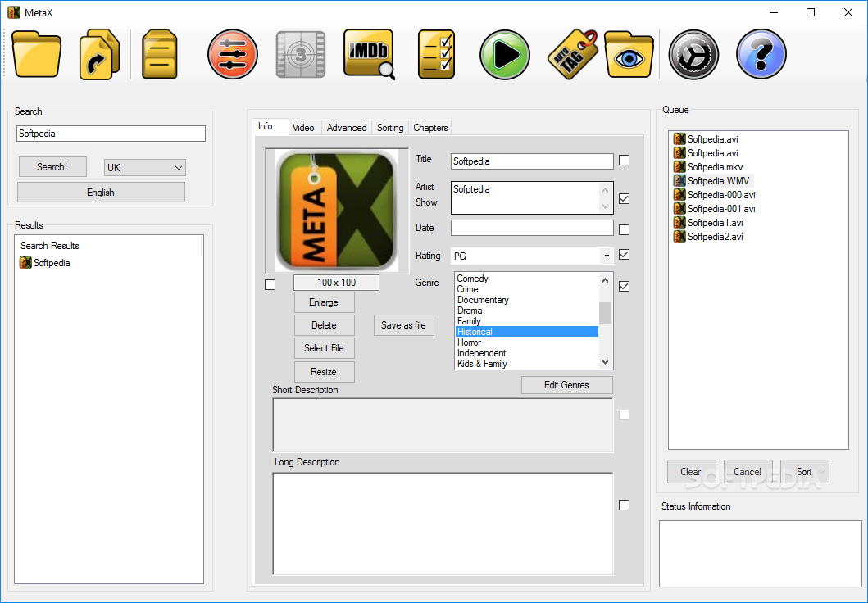
Task: Open the Edit Genres button
Action: (567, 385)
